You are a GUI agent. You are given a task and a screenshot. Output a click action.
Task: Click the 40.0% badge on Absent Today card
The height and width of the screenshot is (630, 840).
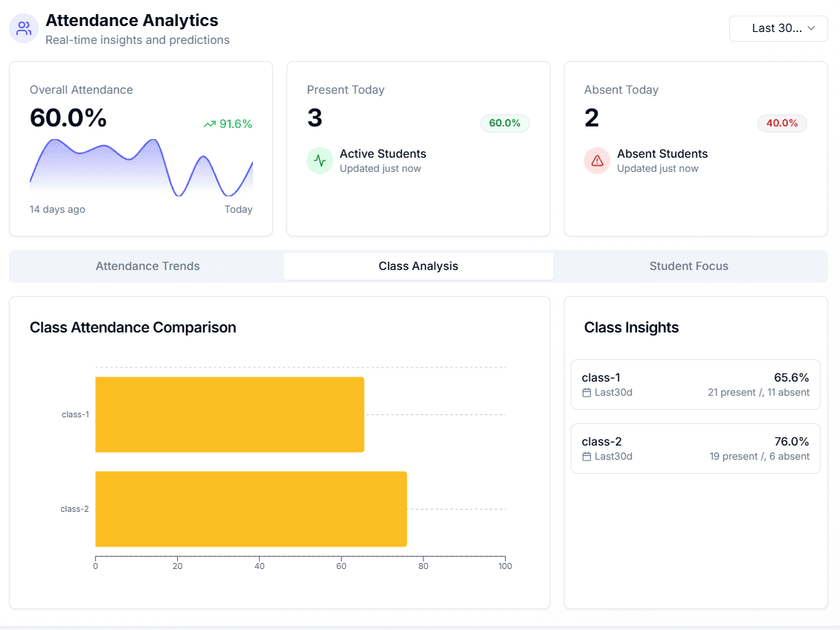pyautogui.click(x=782, y=123)
